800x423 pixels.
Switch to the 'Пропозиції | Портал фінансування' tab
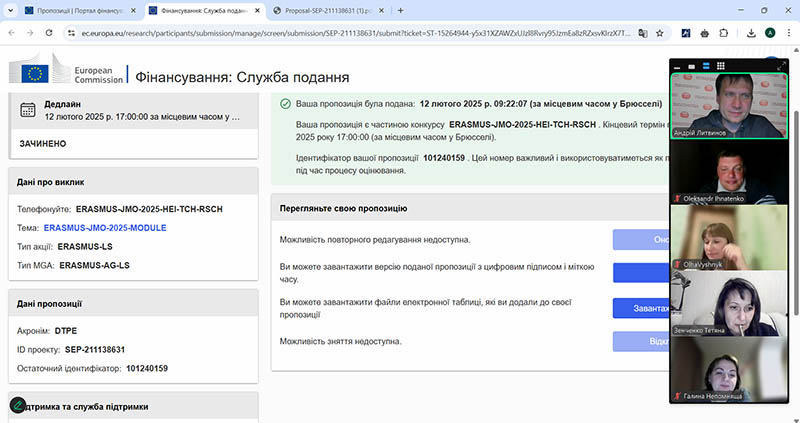pos(81,10)
